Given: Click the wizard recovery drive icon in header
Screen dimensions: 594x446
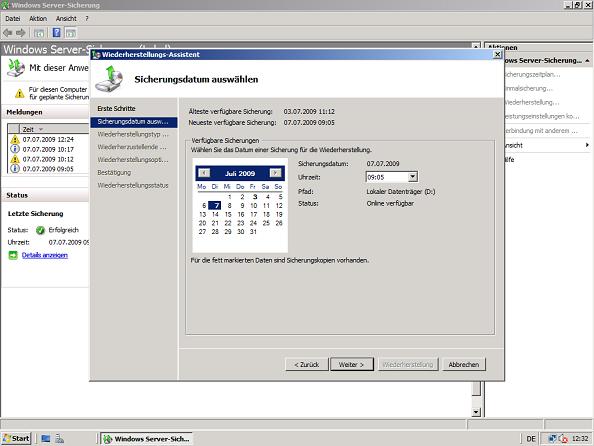Looking at the screenshot, I should tap(109, 78).
